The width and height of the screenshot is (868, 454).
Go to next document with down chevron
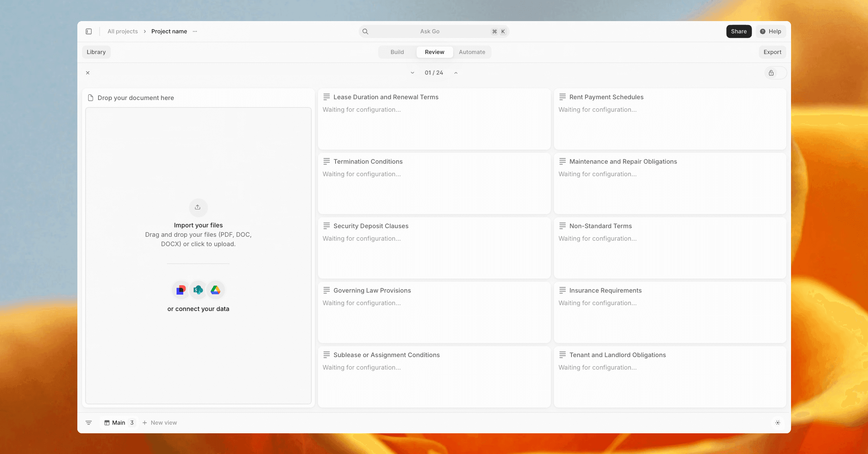[412, 73]
